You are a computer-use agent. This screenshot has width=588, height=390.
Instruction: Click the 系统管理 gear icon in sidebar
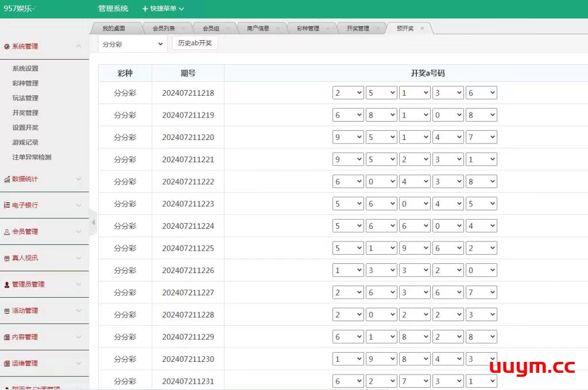point(7,46)
